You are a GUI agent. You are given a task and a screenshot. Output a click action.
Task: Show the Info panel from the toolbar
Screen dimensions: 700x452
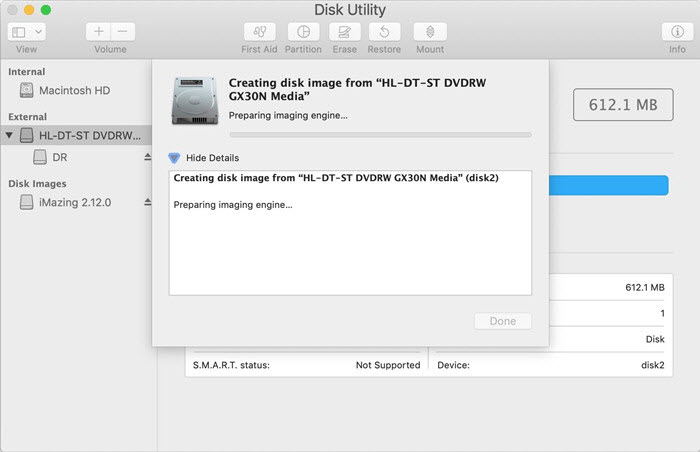click(677, 32)
